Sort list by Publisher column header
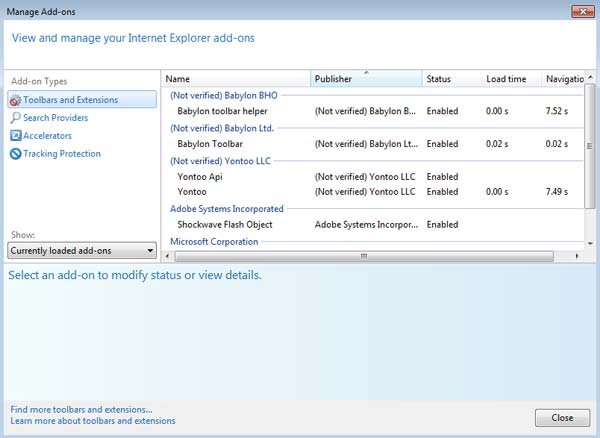This screenshot has height=438, width=600. pos(366,79)
